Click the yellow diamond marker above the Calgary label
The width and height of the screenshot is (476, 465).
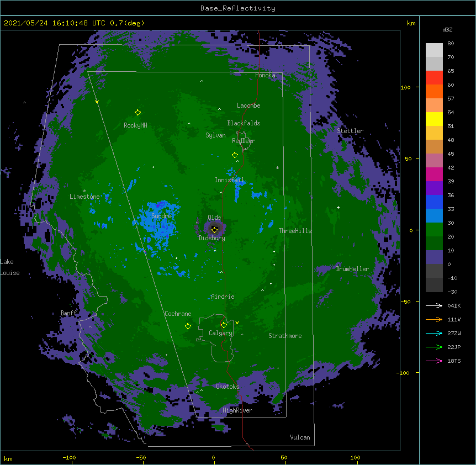pyautogui.click(x=224, y=325)
